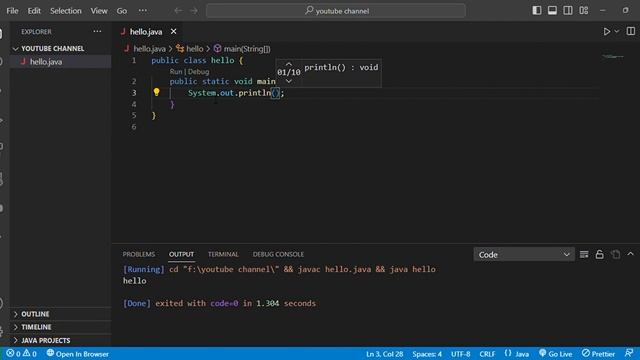This screenshot has width=640, height=360.
Task: Open the Edit menu
Action: (x=34, y=11)
